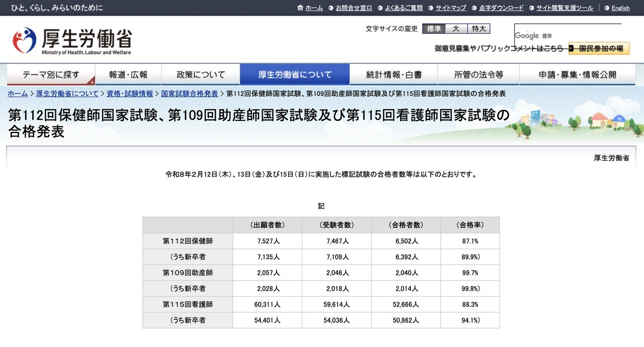This screenshot has height=347, width=644.
Task: Switch the site language to English
Action: pyautogui.click(x=620, y=8)
